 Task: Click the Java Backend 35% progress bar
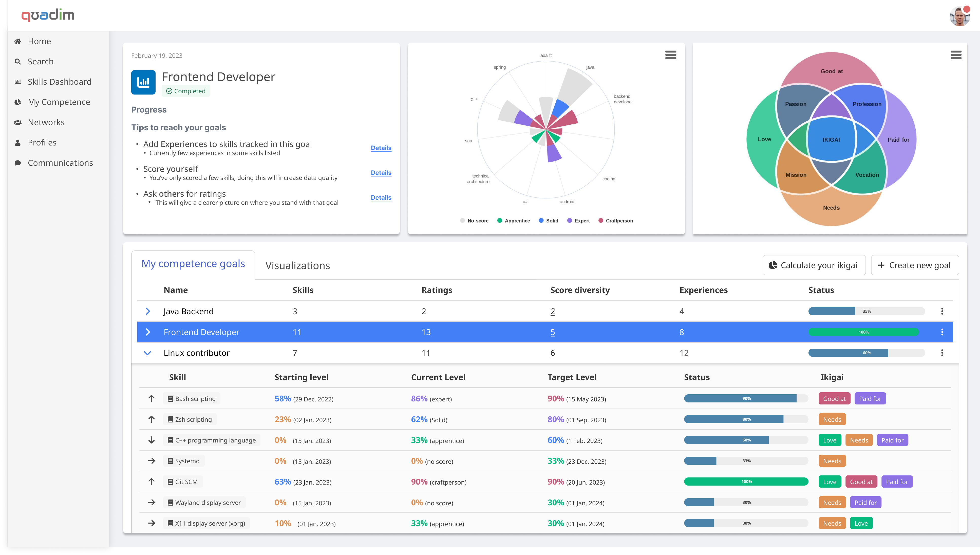[866, 311]
